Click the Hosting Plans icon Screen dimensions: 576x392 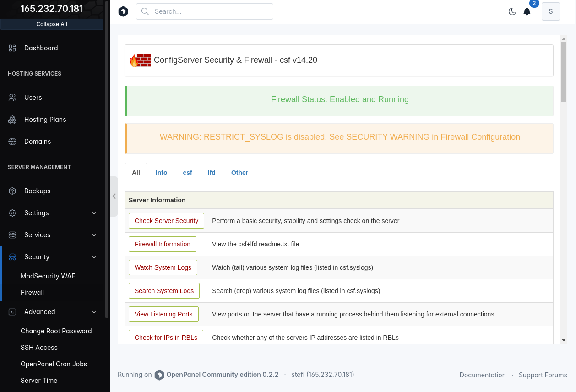pyautogui.click(x=12, y=120)
